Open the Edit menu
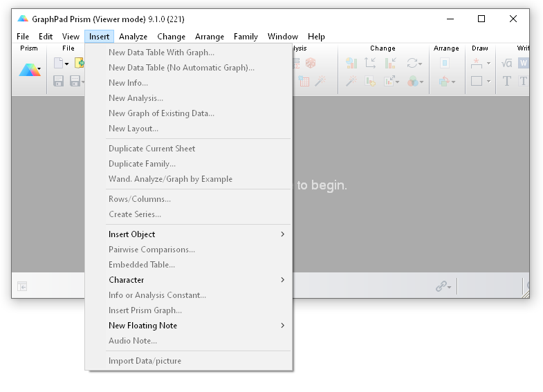 pos(46,37)
